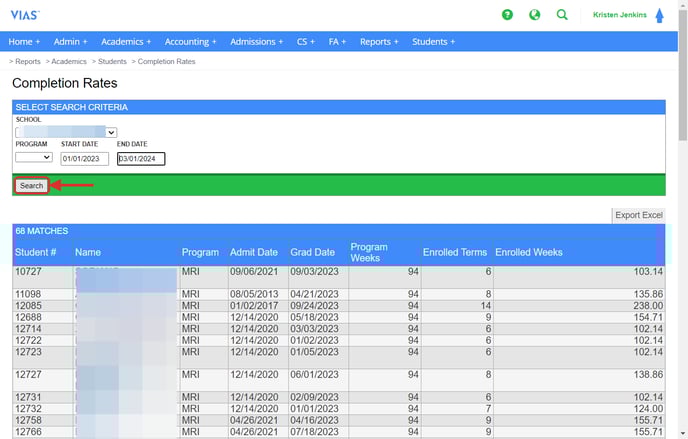
Task: Expand the Accounting menu
Action: 190,42
